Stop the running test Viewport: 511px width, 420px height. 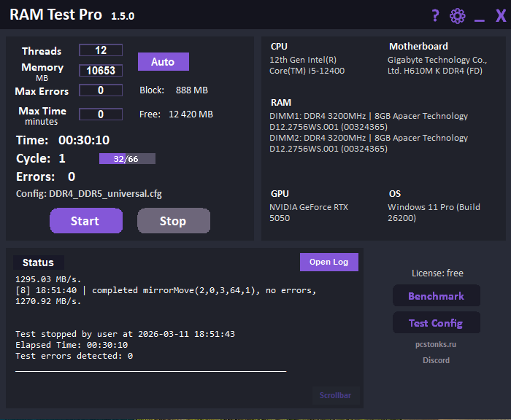coord(173,221)
